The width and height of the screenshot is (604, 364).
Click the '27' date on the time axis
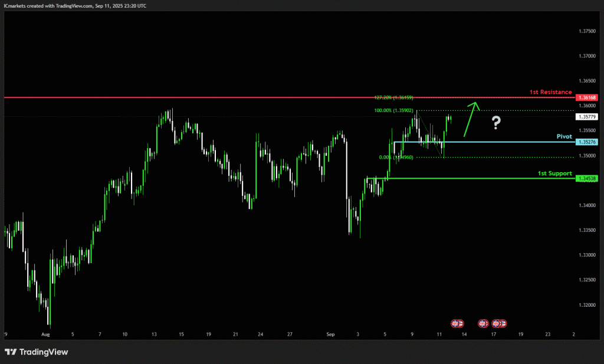point(290,335)
